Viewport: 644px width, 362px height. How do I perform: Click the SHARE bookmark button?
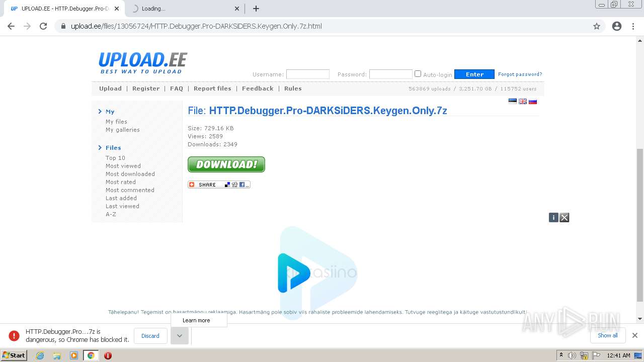[x=219, y=185]
